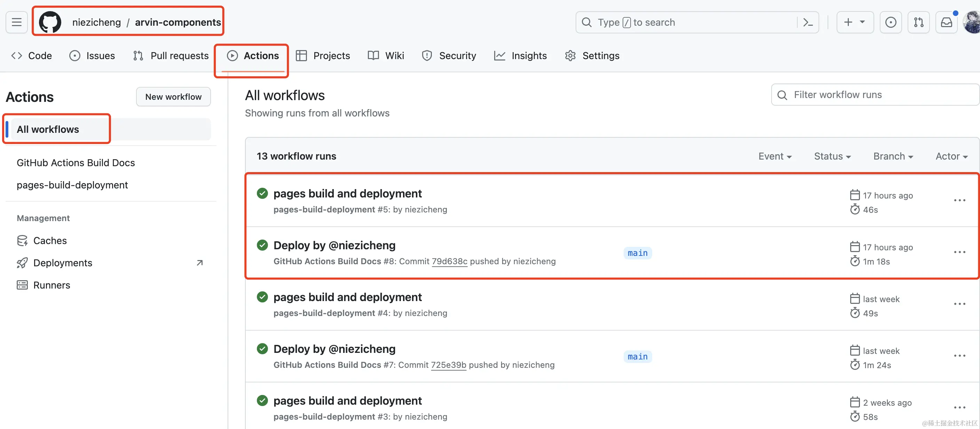The height and width of the screenshot is (429, 980).
Task: Open the Runners management page
Action: [52, 285]
